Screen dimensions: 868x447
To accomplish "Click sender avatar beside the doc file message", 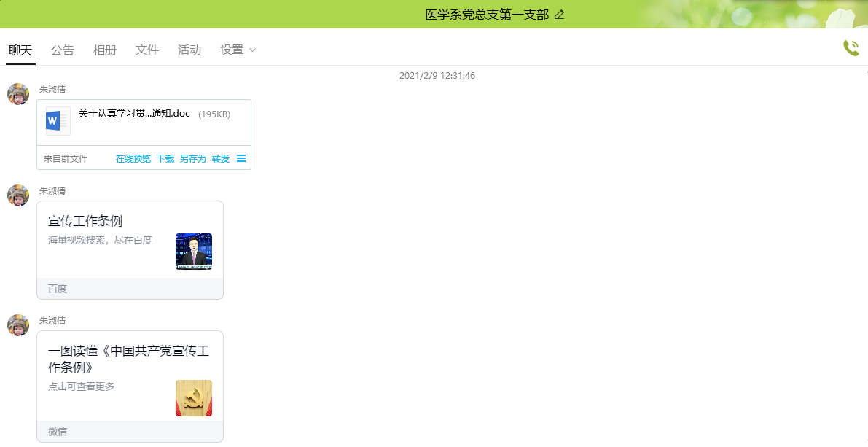I will click(x=18, y=94).
